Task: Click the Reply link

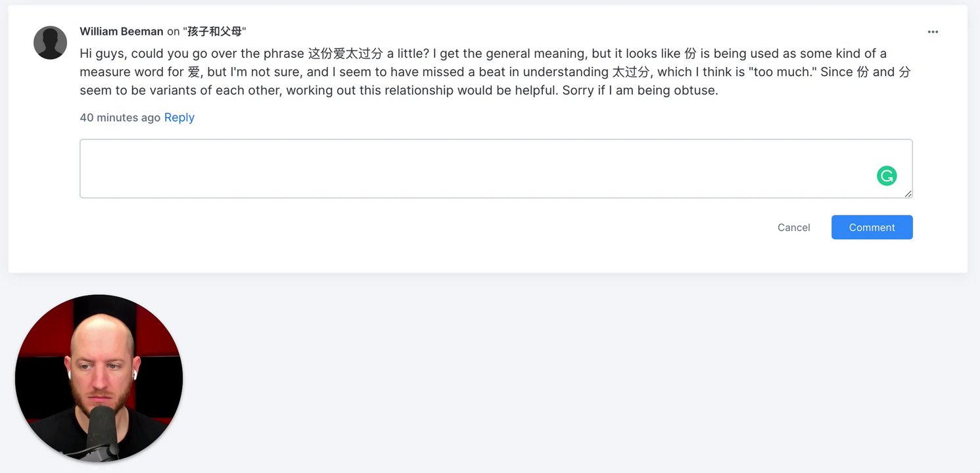Action: [x=179, y=118]
